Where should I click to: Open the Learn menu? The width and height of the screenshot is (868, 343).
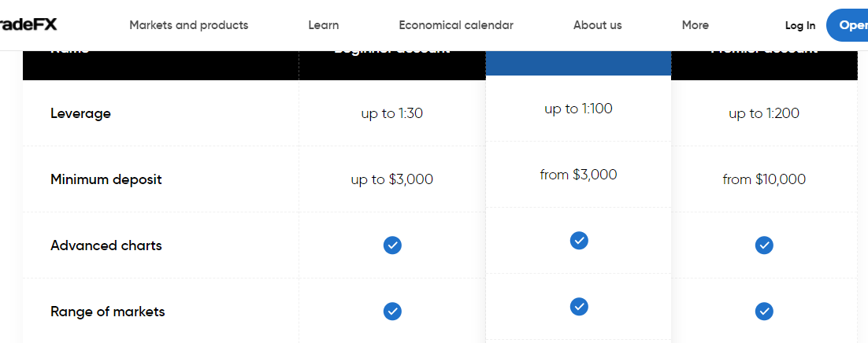click(x=323, y=25)
